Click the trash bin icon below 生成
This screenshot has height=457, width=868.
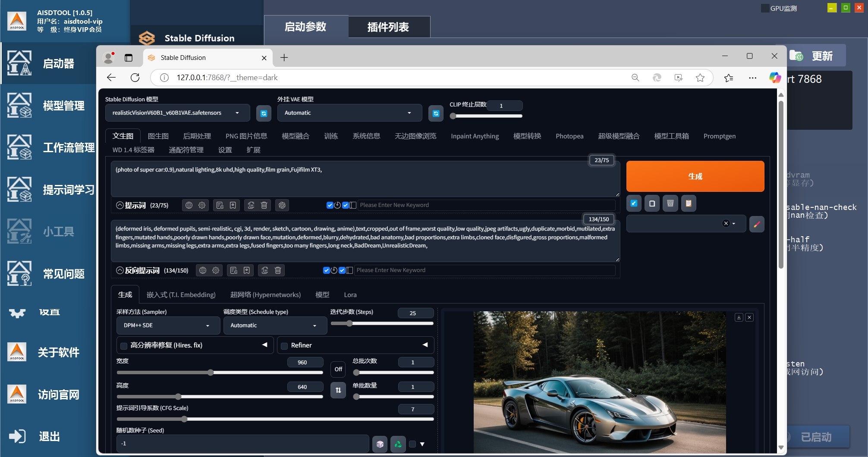pyautogui.click(x=670, y=203)
